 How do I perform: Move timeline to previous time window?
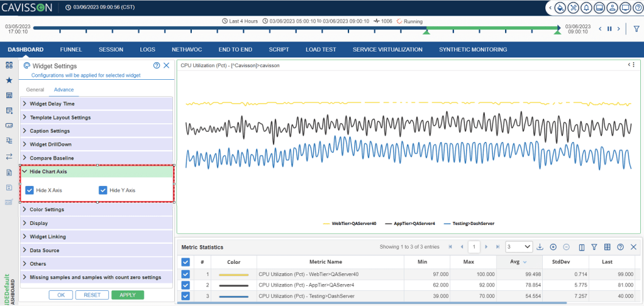pyautogui.click(x=600, y=29)
